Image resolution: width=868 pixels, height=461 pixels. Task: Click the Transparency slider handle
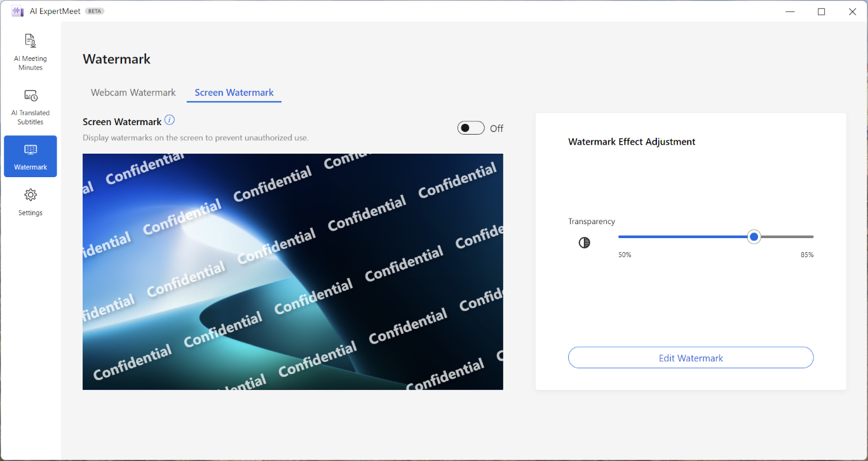click(754, 237)
